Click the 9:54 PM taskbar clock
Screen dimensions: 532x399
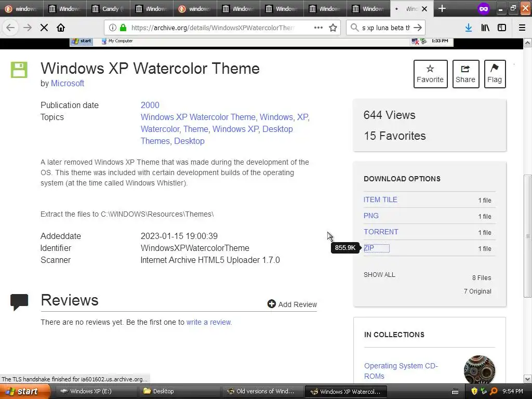pyautogui.click(x=512, y=391)
